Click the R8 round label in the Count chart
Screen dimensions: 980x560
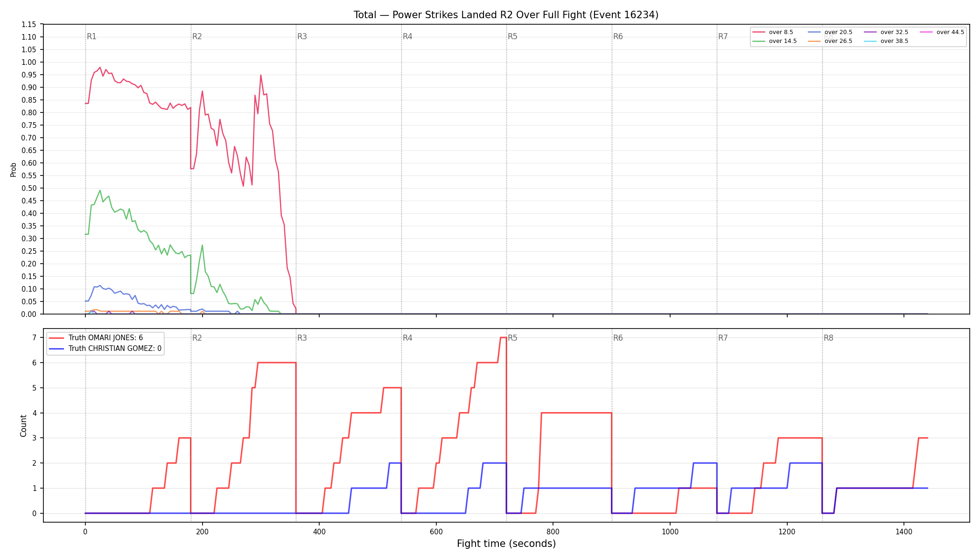[828, 338]
